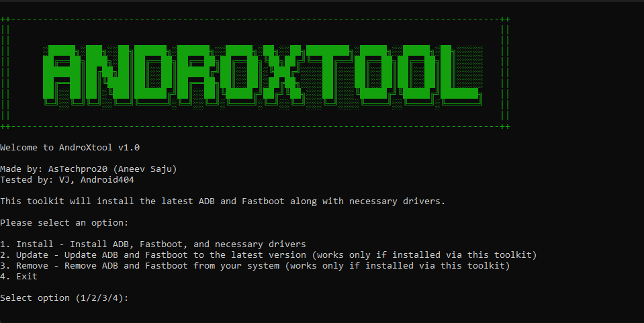This screenshot has height=323, width=644.
Task: Click the "Select option (1/2/3/4):" prompt
Action: [64, 298]
